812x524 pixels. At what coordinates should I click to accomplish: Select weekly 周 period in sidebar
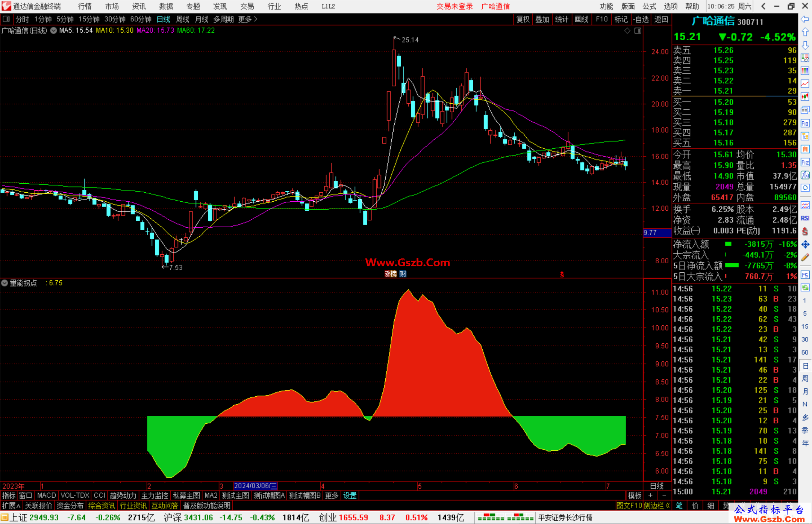point(805,378)
